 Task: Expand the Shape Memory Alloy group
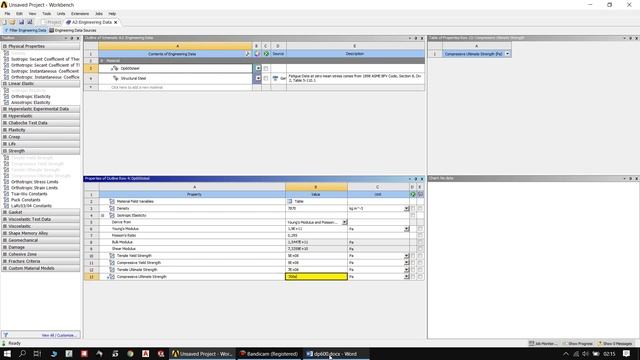(5, 233)
